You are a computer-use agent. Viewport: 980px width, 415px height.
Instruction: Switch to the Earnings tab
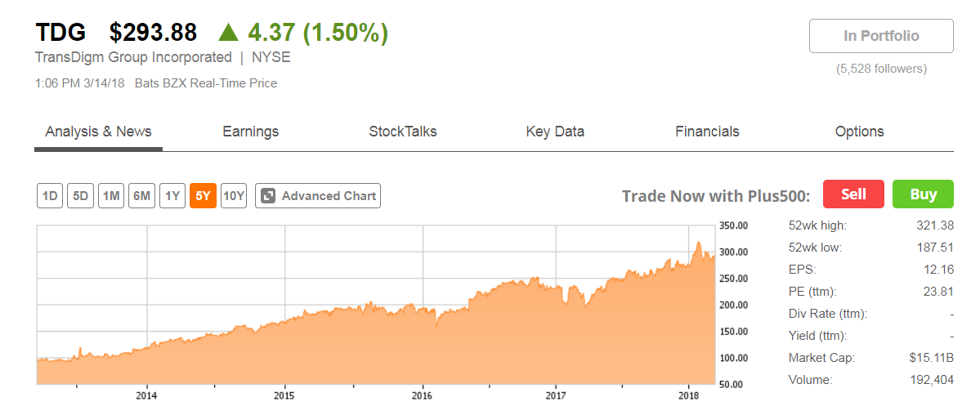[250, 132]
